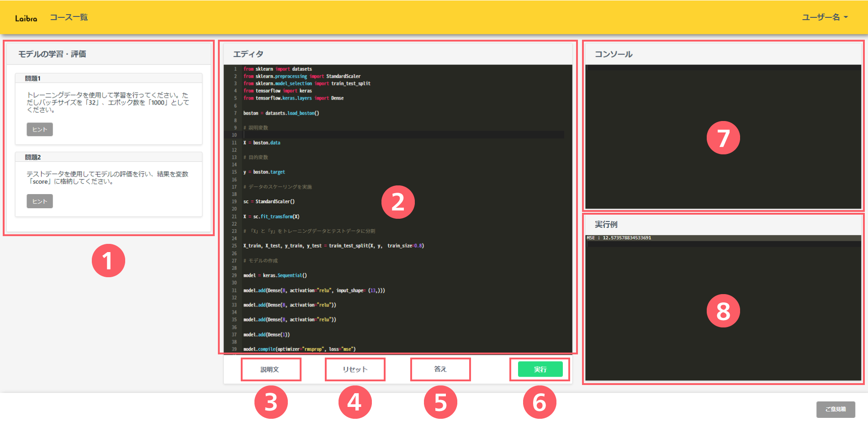Show the hint for 問題1
This screenshot has height=427, width=868.
pos(40,129)
